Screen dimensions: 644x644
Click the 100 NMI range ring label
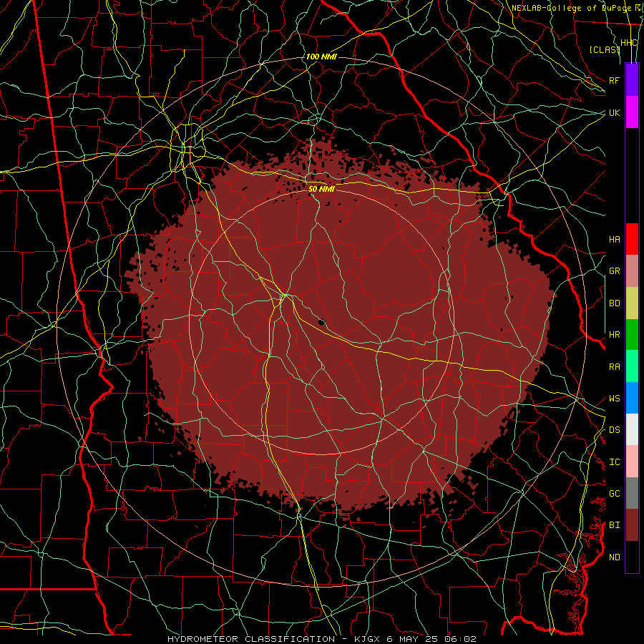[321, 57]
